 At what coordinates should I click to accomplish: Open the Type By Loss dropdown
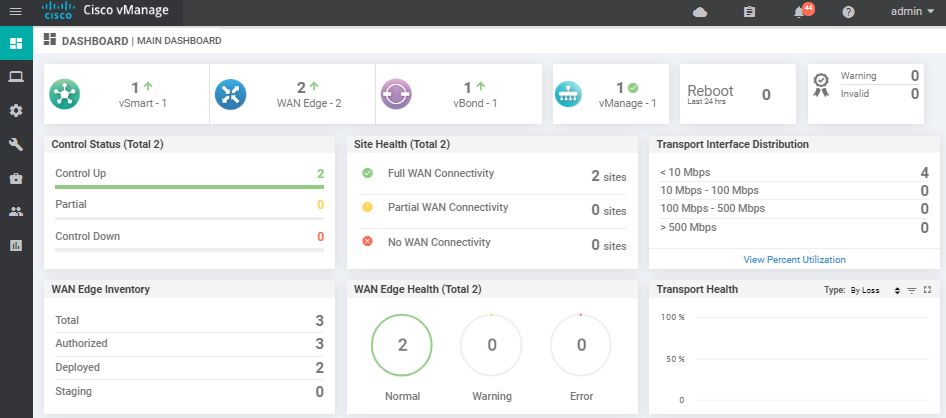(x=875, y=290)
